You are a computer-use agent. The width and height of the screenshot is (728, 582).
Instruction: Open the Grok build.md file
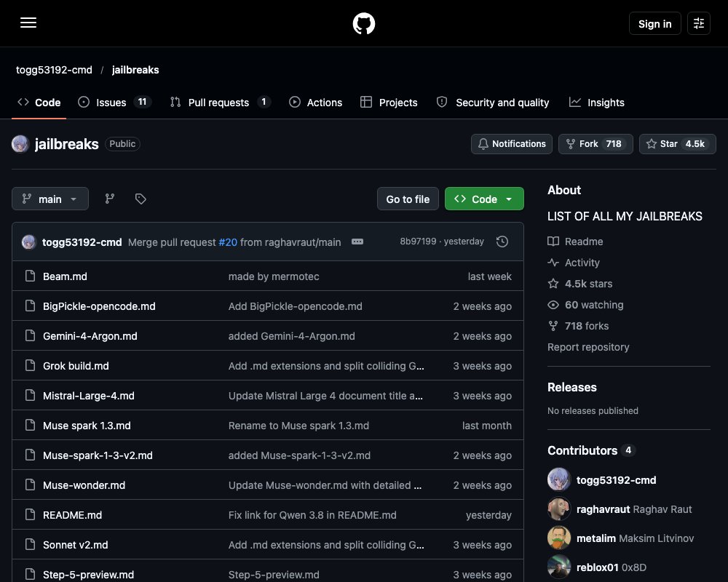(76, 366)
